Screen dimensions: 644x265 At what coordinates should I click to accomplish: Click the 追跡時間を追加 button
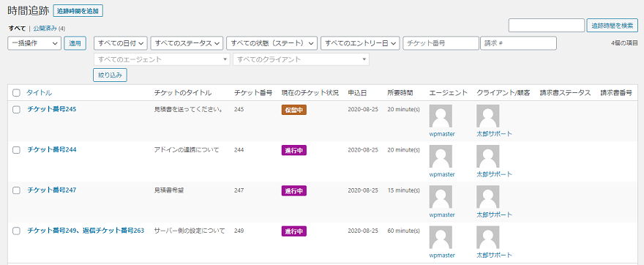pos(78,11)
